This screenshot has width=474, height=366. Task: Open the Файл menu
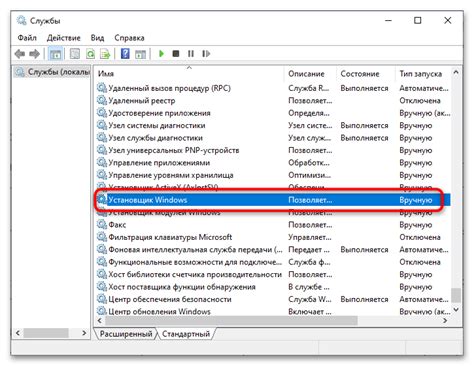27,38
